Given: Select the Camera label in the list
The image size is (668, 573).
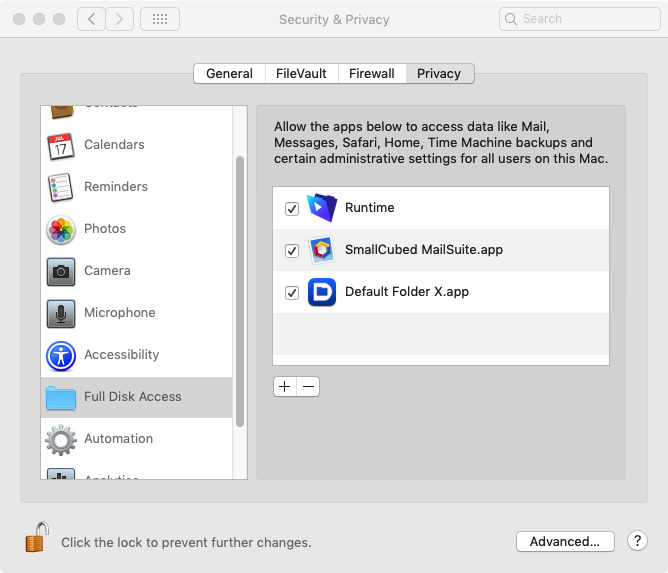Looking at the screenshot, I should (107, 271).
